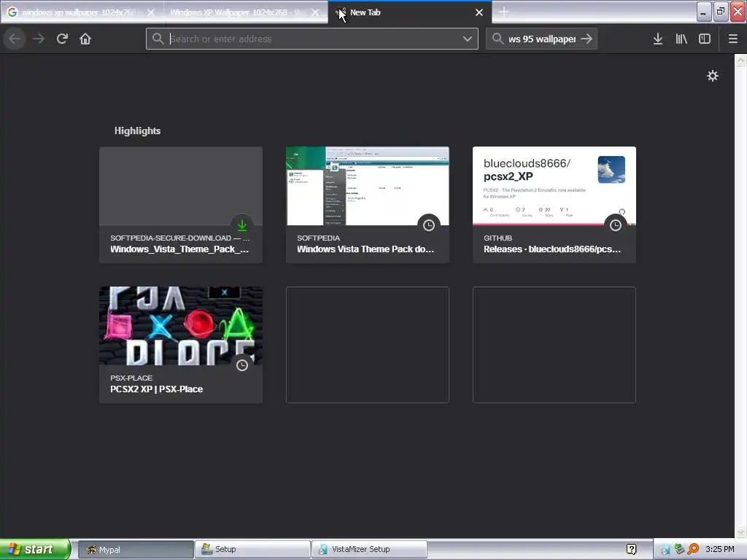Screen dimensions: 747x560
Task: Click the page scrollbar up arrow
Action: (740, 60)
